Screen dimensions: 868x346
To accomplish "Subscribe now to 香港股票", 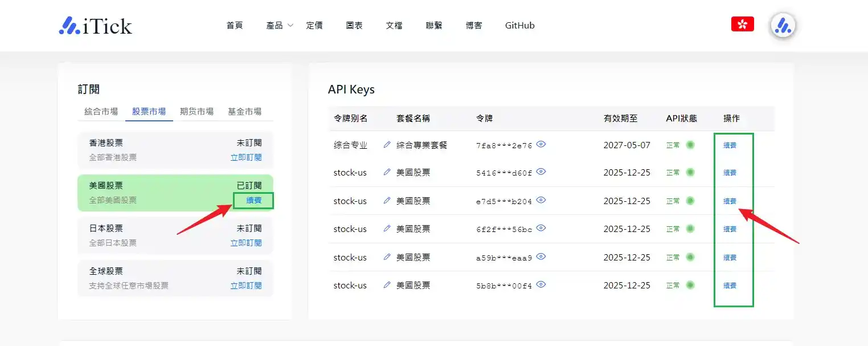I will [x=246, y=157].
